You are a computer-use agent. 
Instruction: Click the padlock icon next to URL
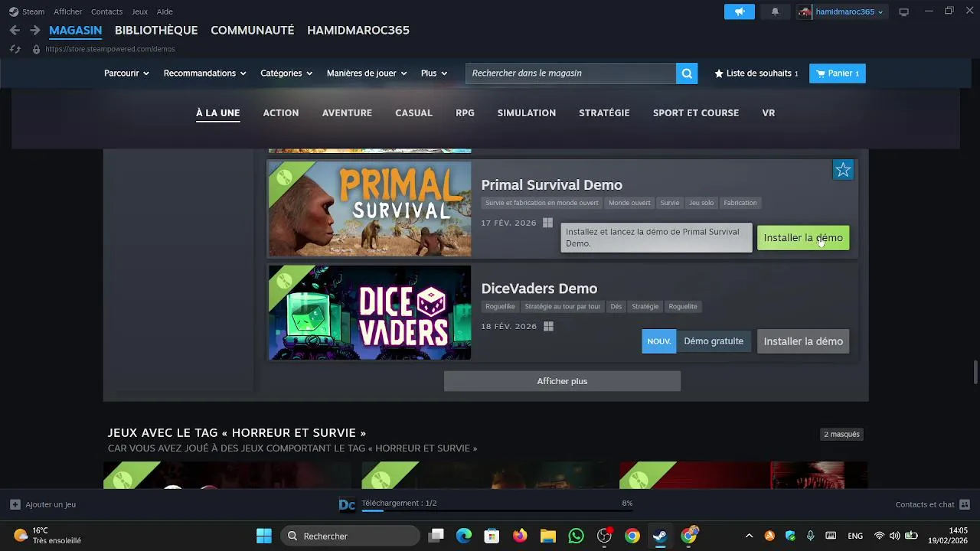tap(36, 49)
